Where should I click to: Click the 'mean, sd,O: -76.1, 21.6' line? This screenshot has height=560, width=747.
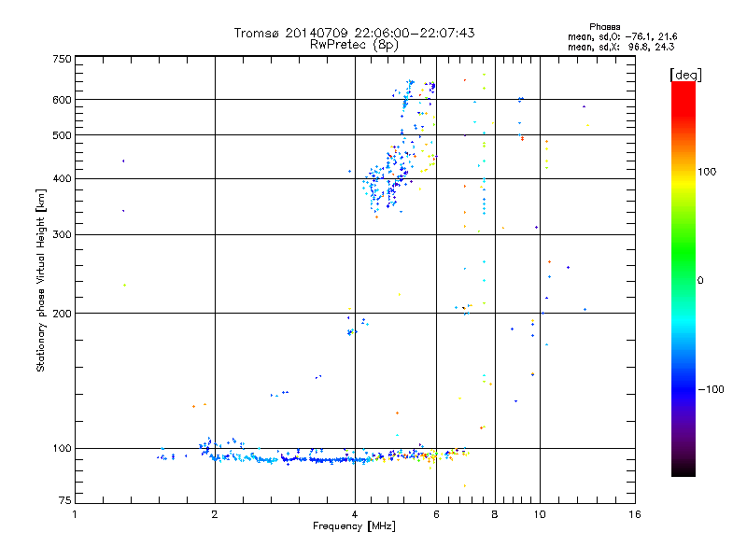(x=622, y=36)
